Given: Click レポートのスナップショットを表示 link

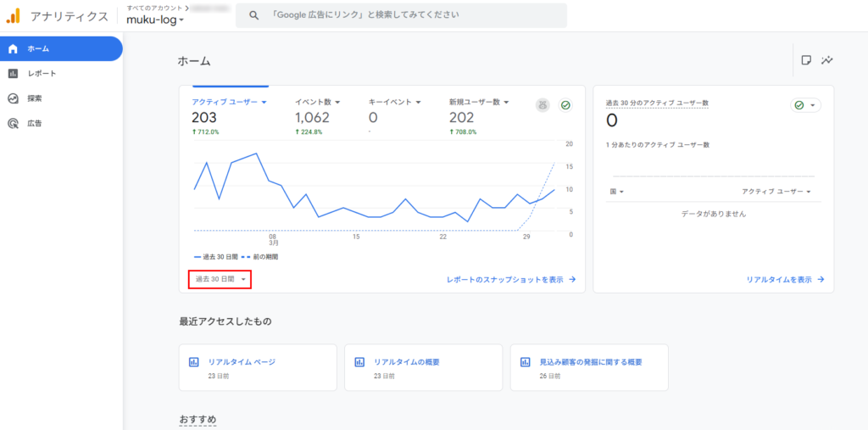Looking at the screenshot, I should pos(511,279).
